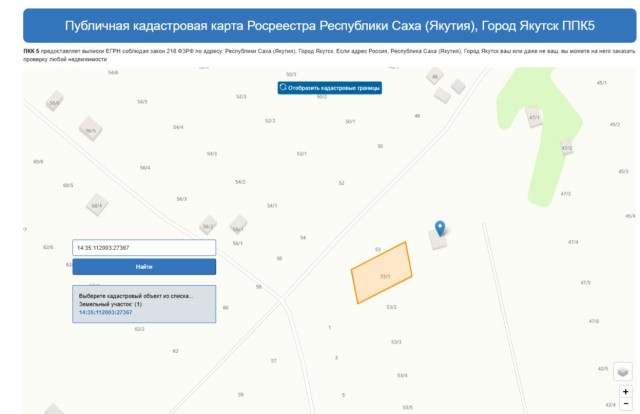Click map label 53/2

coord(391,307)
